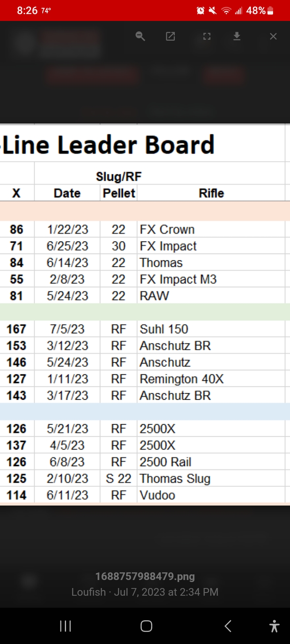This screenshot has width=290, height=644.
Task: Toggle fullscreen view icon
Action: coord(207,36)
